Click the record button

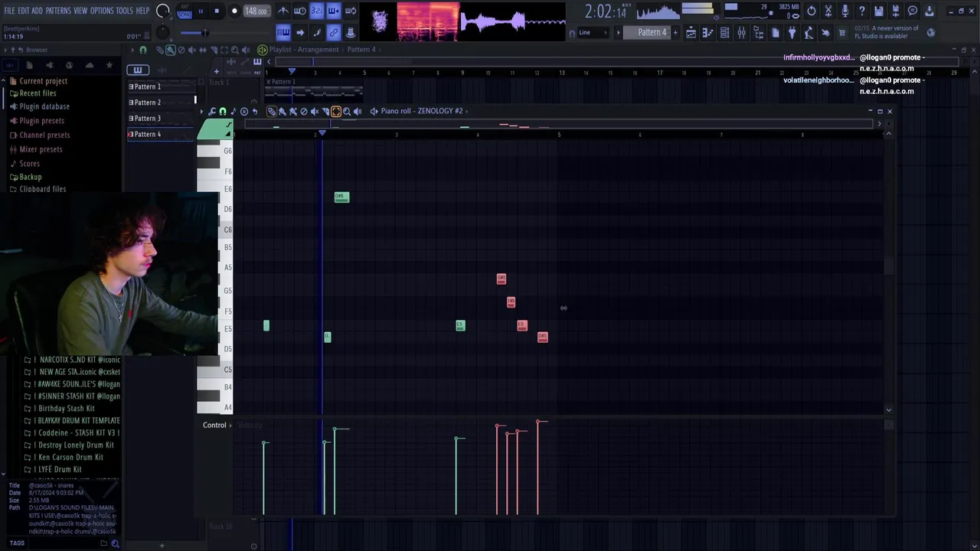coord(234,11)
